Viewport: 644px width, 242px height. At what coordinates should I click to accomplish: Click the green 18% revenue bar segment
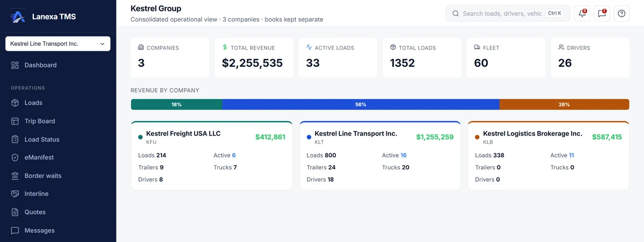(x=177, y=104)
